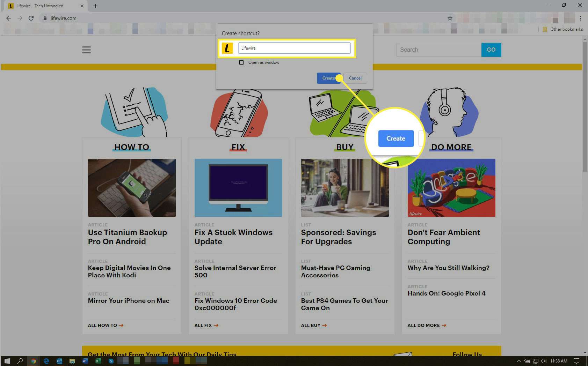Click the site lock icon in address bar

point(45,18)
